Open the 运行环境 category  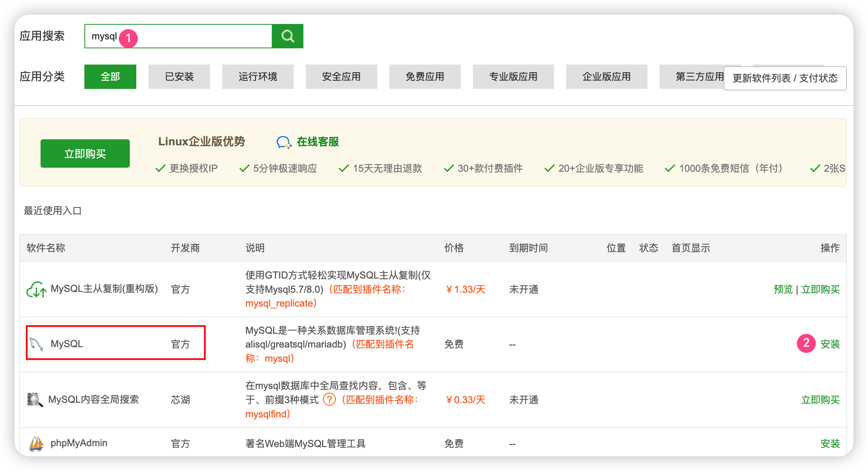258,77
